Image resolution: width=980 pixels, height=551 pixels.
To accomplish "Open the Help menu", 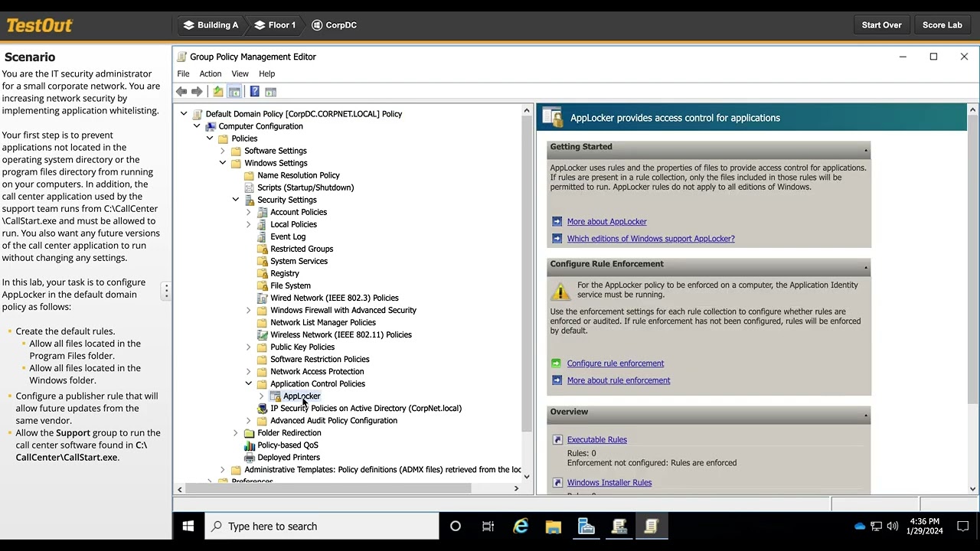I will click(x=266, y=73).
